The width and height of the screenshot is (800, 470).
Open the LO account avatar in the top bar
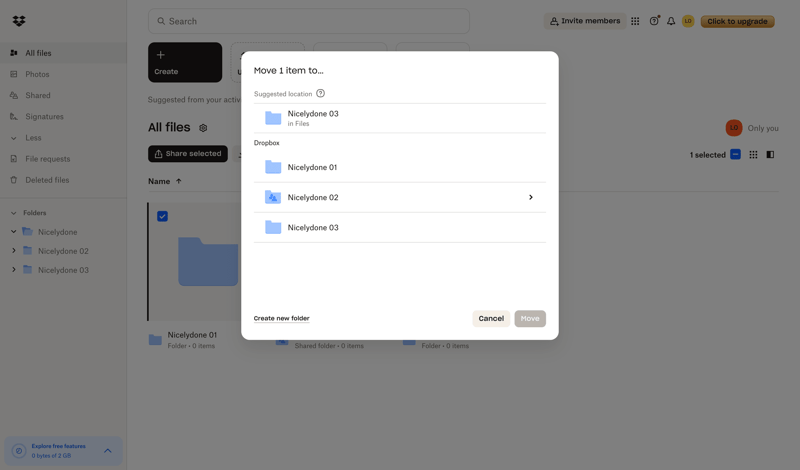tap(688, 21)
